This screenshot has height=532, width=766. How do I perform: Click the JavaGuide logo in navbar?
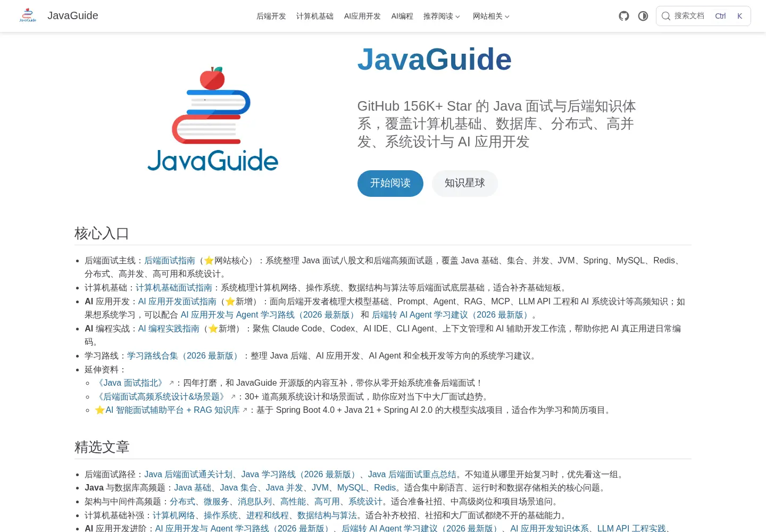pyautogui.click(x=28, y=15)
